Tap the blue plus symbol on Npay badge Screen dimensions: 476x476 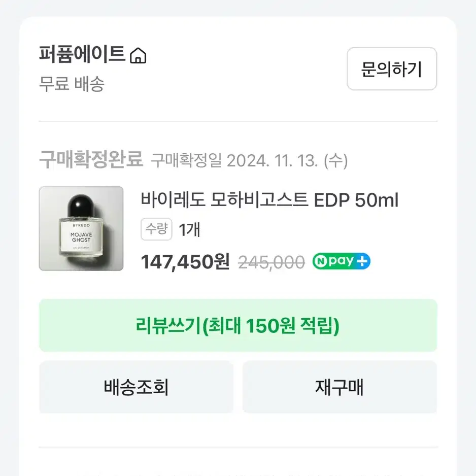(x=362, y=261)
